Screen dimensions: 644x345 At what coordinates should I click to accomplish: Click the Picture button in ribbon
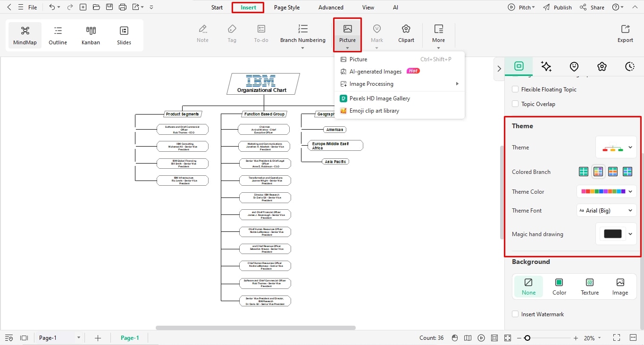click(347, 34)
